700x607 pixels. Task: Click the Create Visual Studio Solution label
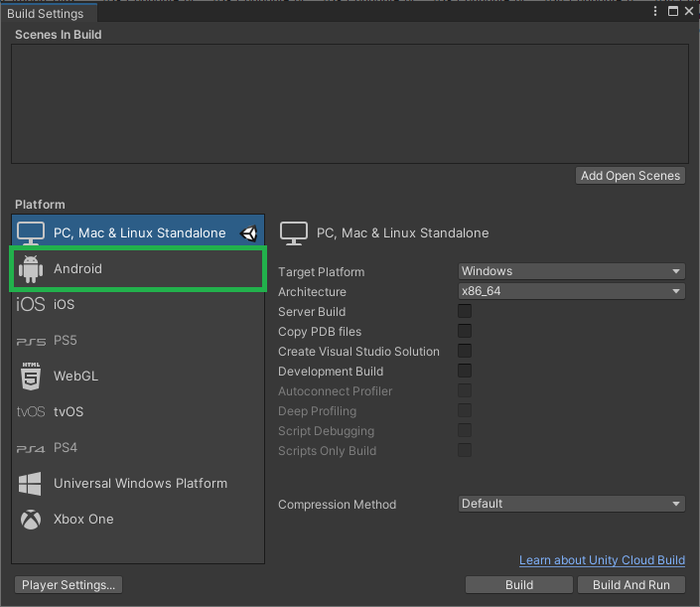(358, 352)
